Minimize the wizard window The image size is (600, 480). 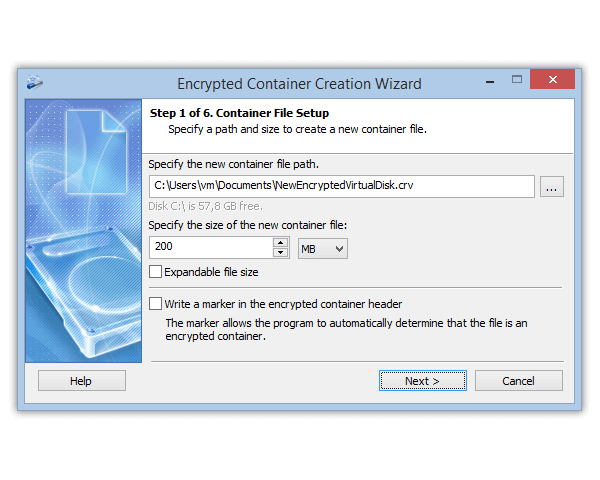(490, 81)
